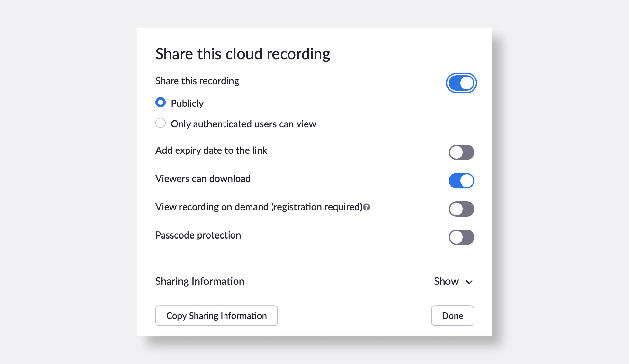Viewport: 629px width, 364px height.
Task: Disable Viewers can download switch
Action: point(461,180)
